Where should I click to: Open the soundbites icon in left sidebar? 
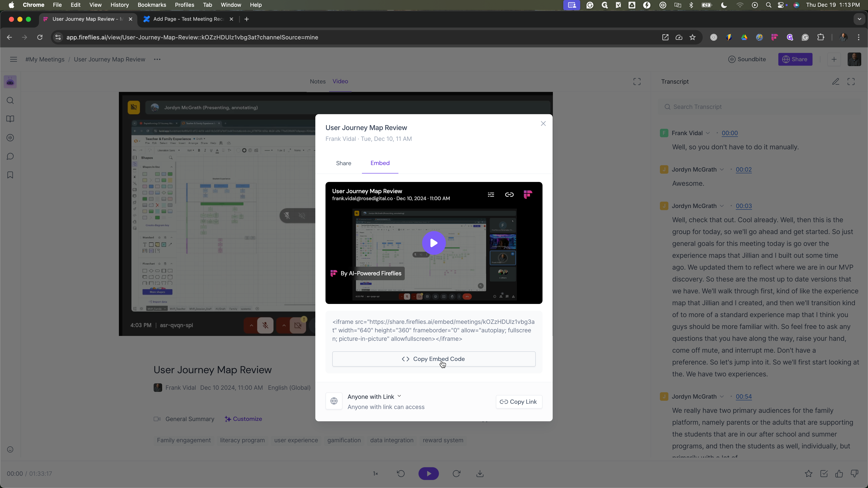click(10, 138)
